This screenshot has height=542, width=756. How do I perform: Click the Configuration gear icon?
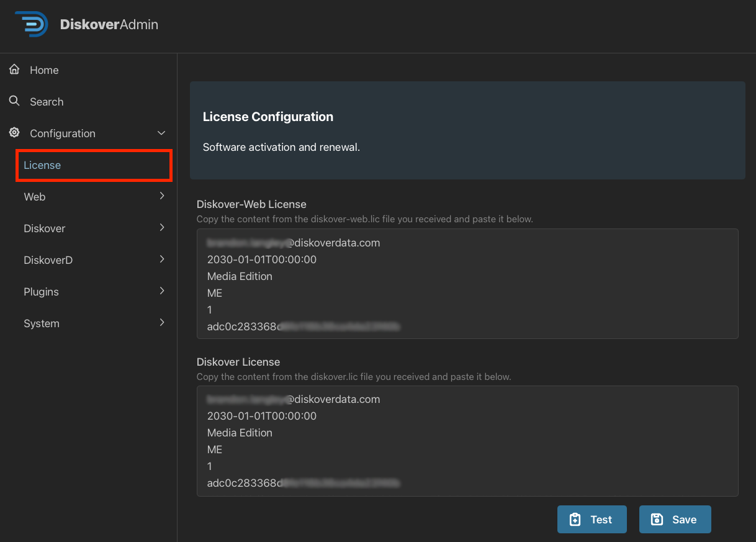point(14,133)
